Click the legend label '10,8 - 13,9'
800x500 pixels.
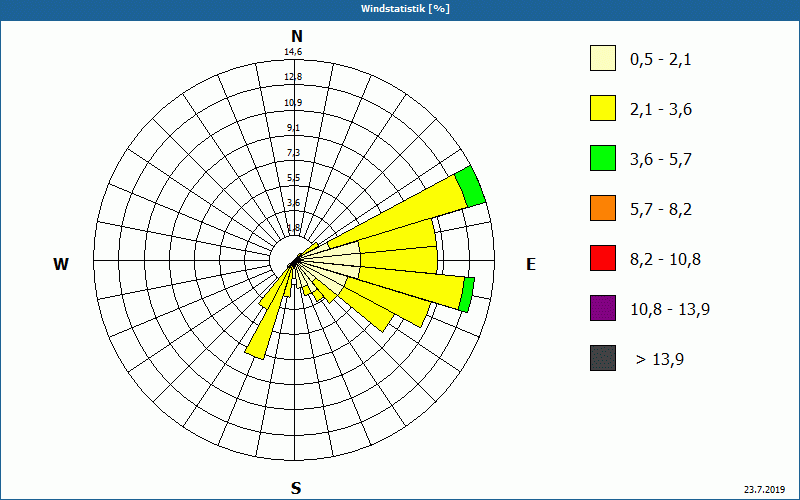click(x=670, y=310)
